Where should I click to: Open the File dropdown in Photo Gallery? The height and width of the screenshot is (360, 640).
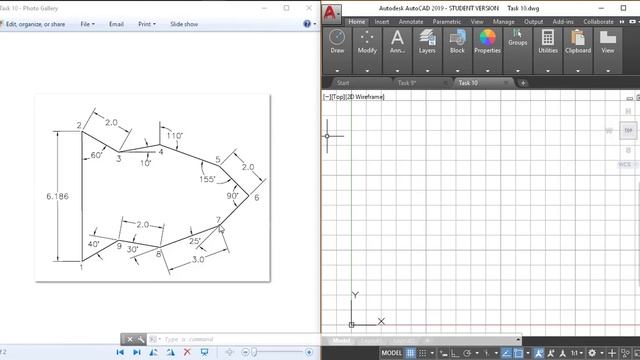(87, 24)
